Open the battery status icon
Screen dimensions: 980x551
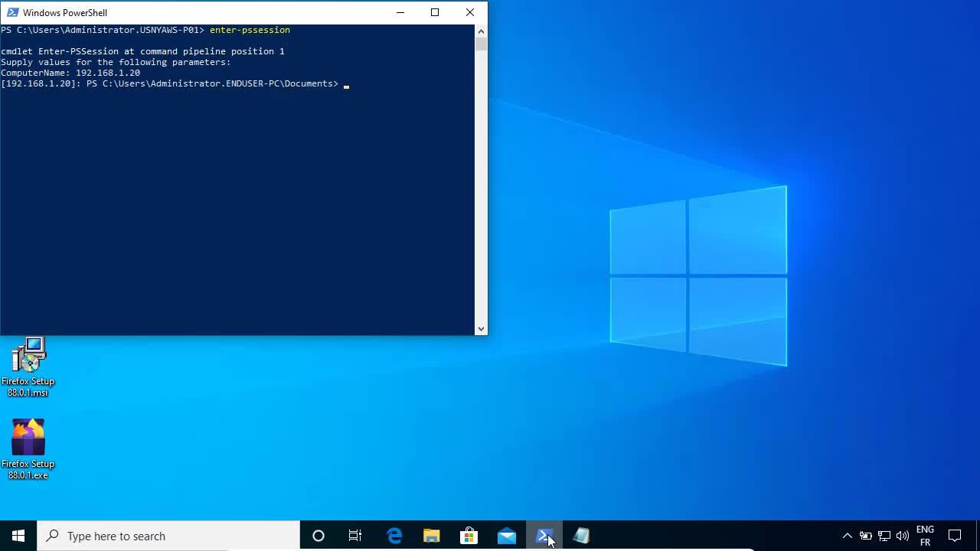click(866, 536)
